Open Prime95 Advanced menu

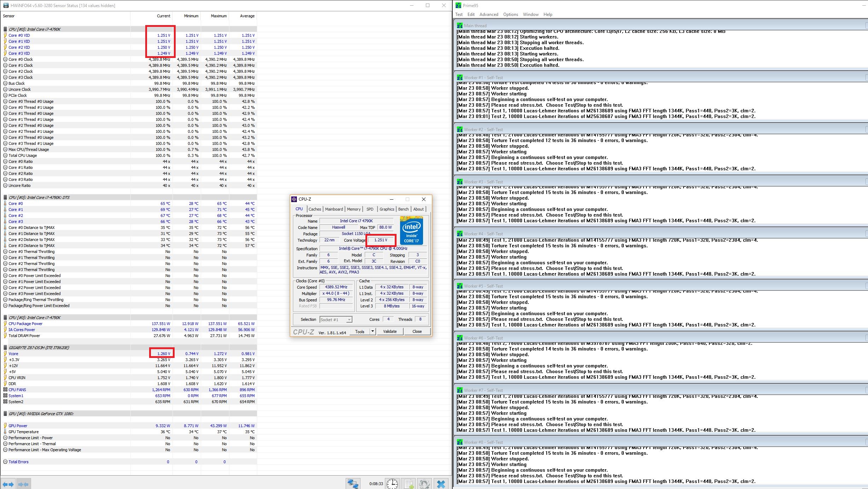[488, 14]
